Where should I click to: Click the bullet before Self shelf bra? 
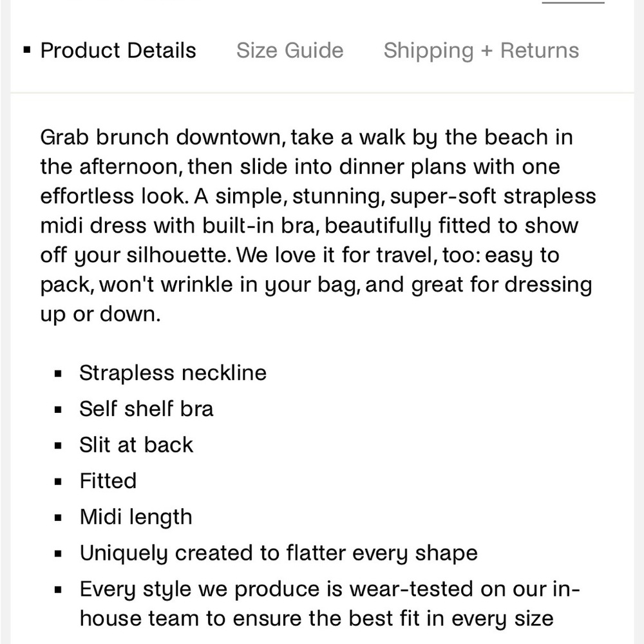(59, 410)
